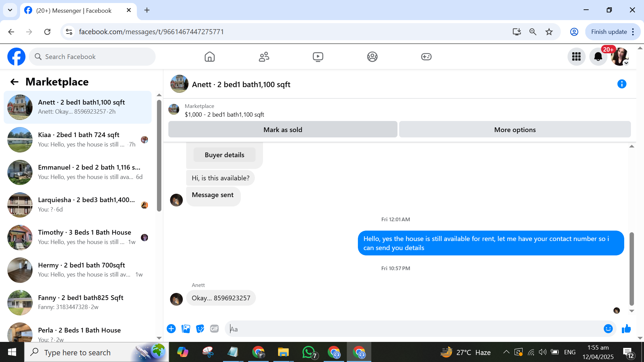Open Anett conversation in list
This screenshot has width=644, height=362.
[77, 107]
